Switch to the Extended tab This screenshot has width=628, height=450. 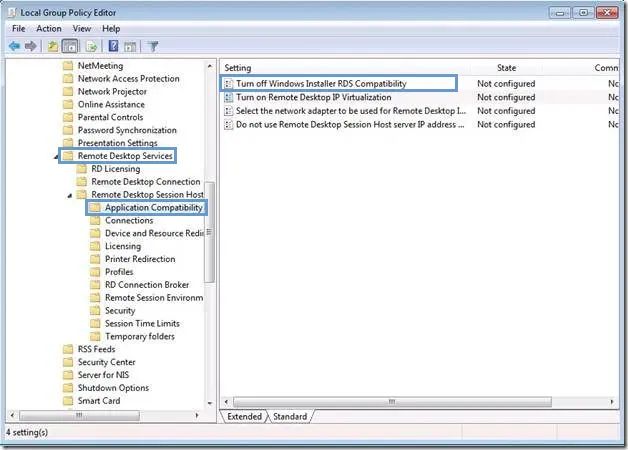pos(244,416)
